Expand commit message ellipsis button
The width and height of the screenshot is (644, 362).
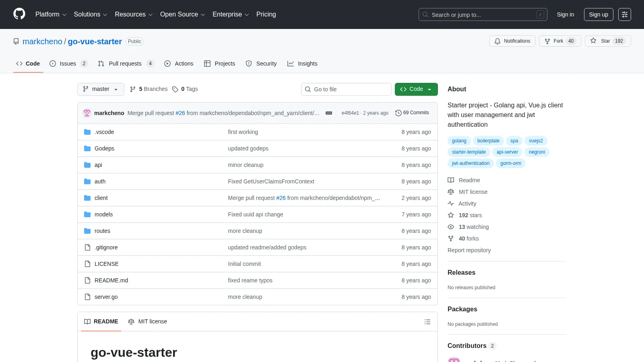(x=329, y=113)
